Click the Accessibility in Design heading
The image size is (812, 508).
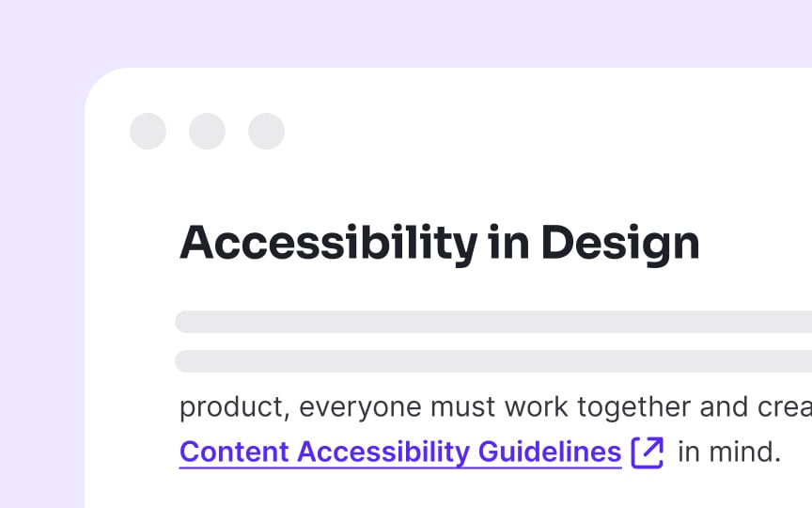[440, 244]
